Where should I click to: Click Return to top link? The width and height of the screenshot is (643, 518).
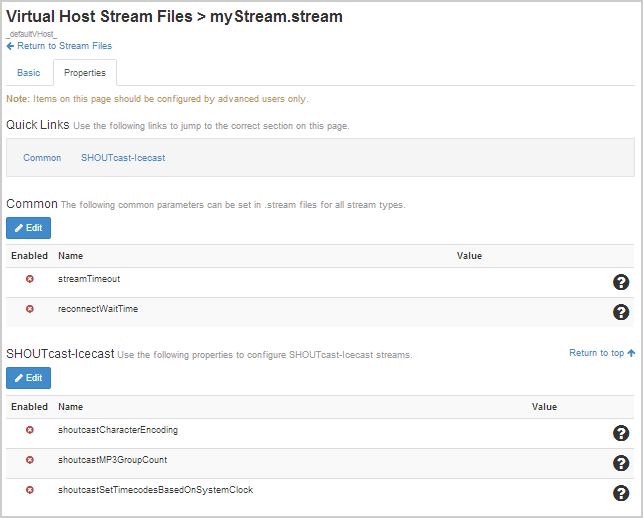pos(601,353)
